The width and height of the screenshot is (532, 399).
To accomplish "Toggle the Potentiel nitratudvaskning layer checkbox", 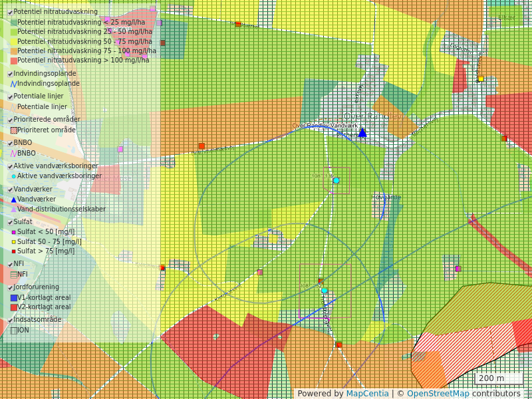I will 10,12.
